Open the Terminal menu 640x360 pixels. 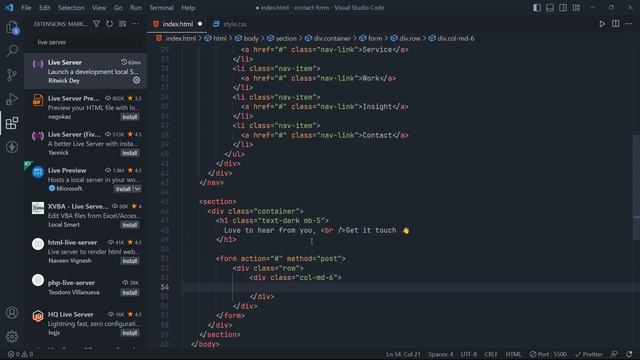[x=161, y=8]
